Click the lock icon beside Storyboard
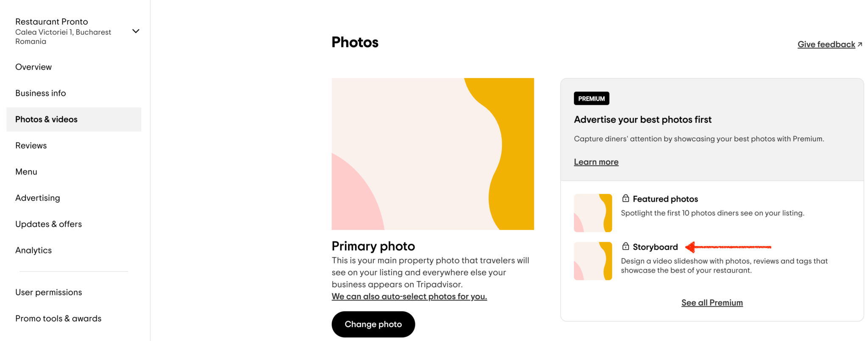Screen dimensions: 868x341 pyautogui.click(x=625, y=247)
